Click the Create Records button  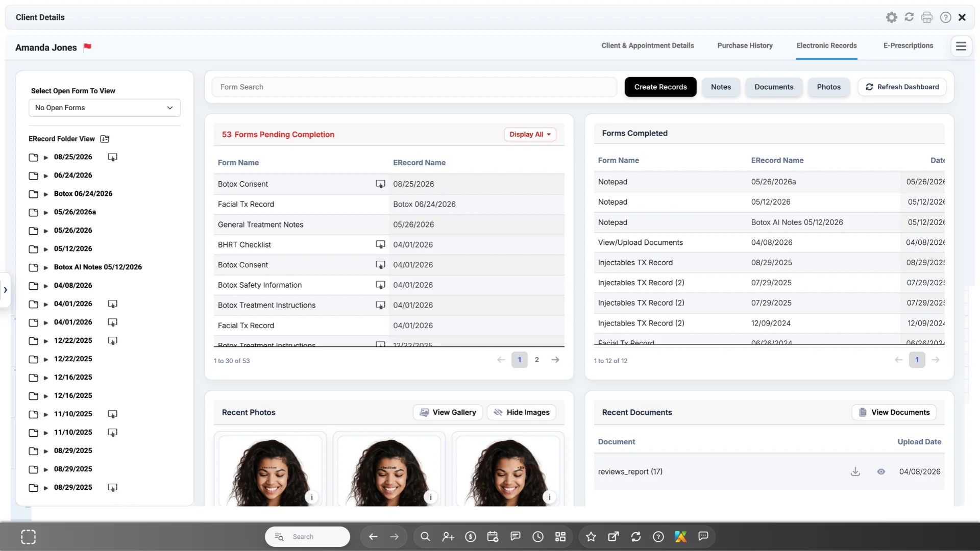660,87
